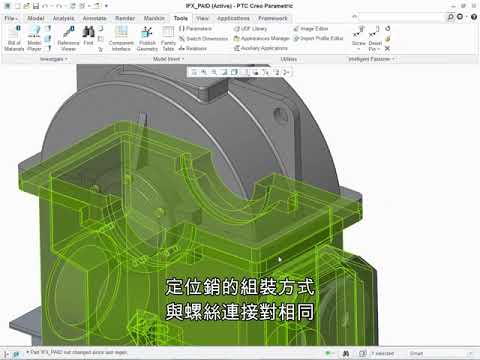Switch to the Model tab
This screenshot has width=480, height=360.
tap(36, 18)
